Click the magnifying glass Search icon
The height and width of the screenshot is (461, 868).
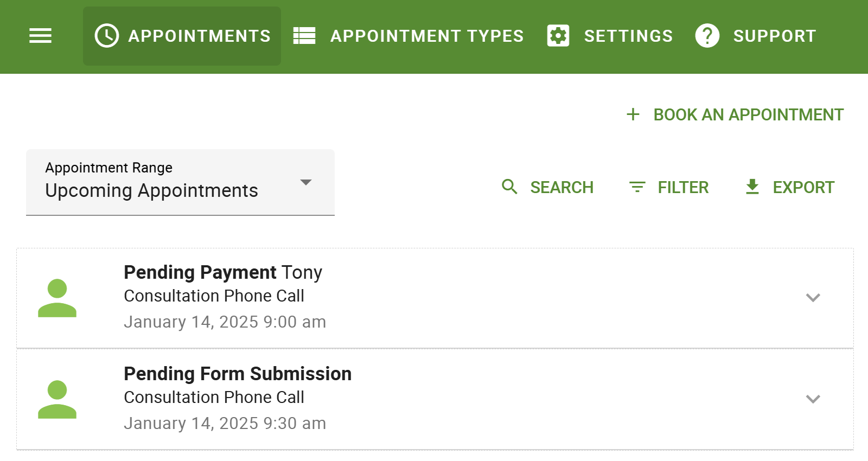(509, 187)
